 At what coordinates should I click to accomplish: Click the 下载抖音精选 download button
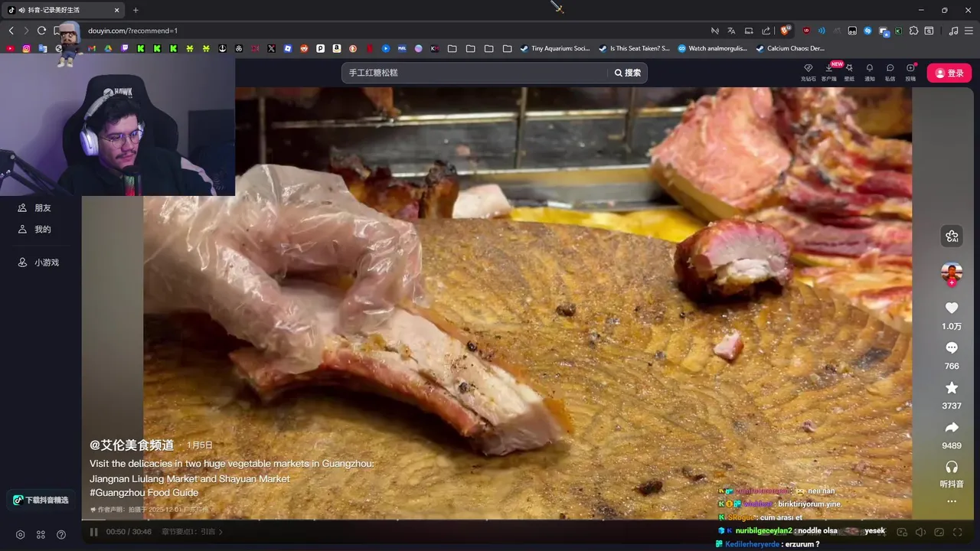pos(41,500)
